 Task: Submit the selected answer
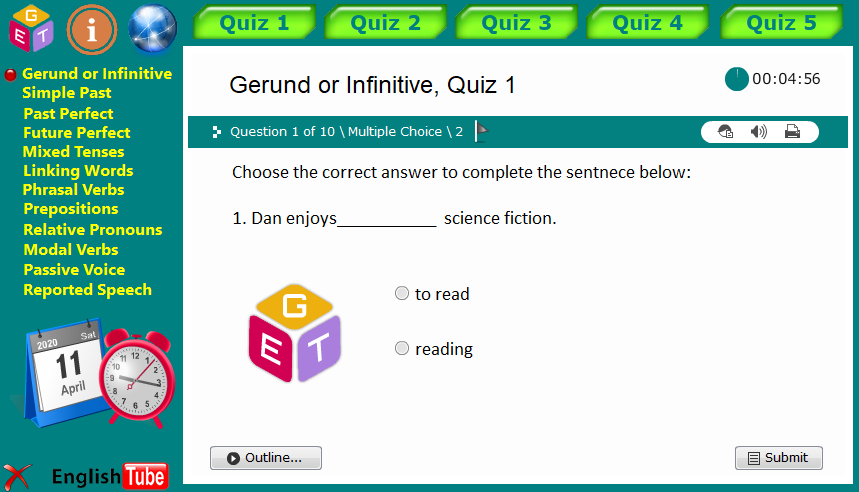point(778,458)
